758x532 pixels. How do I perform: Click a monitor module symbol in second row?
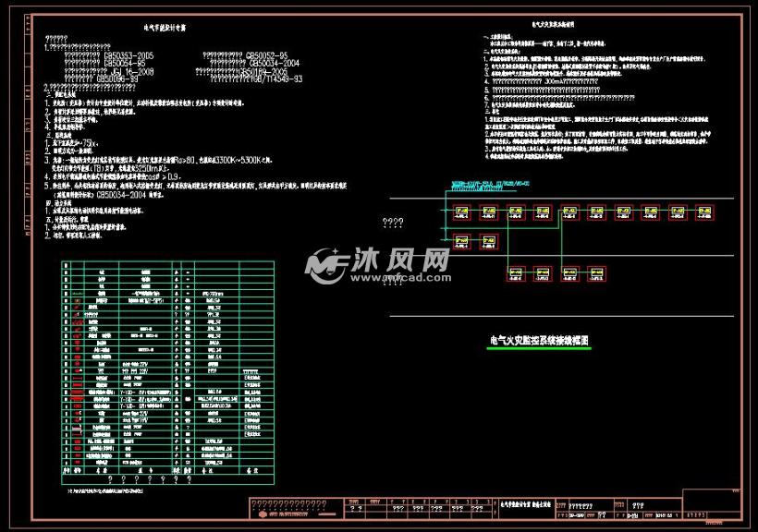point(462,241)
